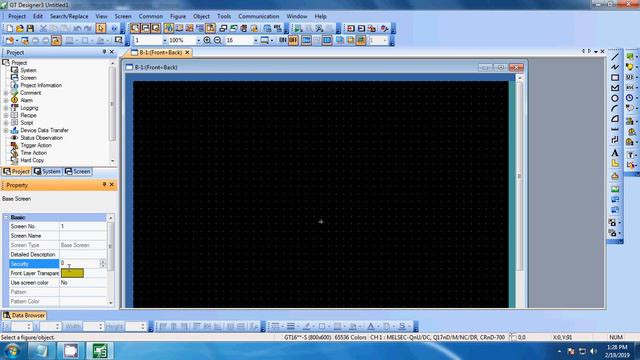640x360 pixels.
Task: Pin the Property panel
Action: pyautogui.click(x=104, y=185)
